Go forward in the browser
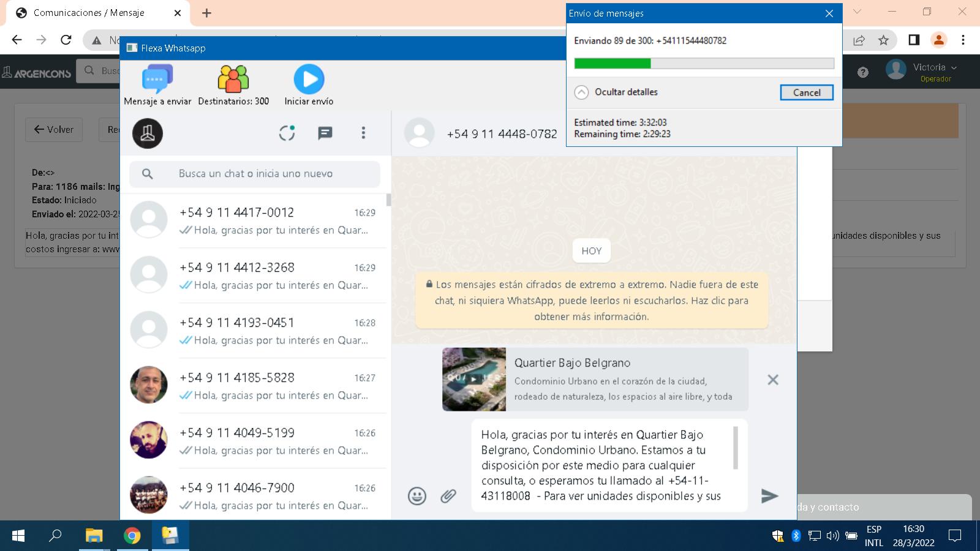This screenshot has width=980, height=551. (41, 40)
